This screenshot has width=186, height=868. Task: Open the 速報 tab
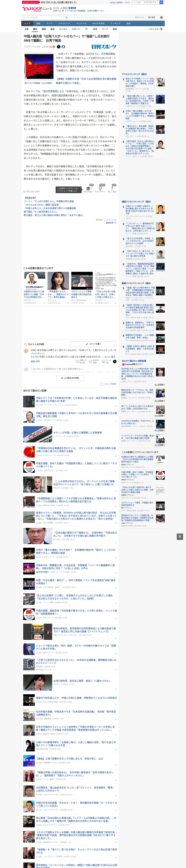(38, 23)
